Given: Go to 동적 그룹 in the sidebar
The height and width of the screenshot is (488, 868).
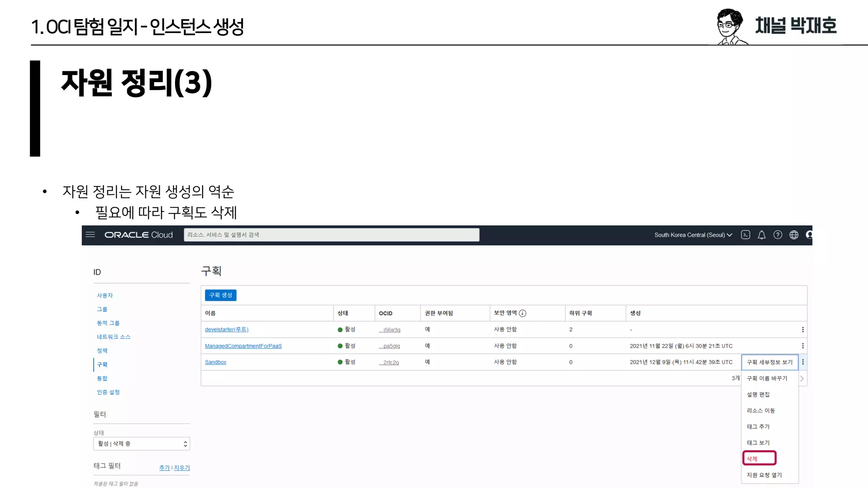Looking at the screenshot, I should [x=108, y=323].
